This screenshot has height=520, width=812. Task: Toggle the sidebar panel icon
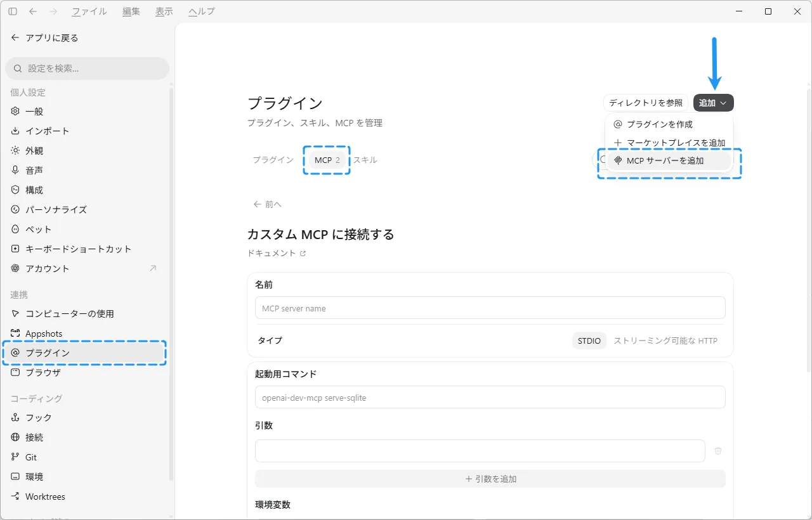(13, 11)
